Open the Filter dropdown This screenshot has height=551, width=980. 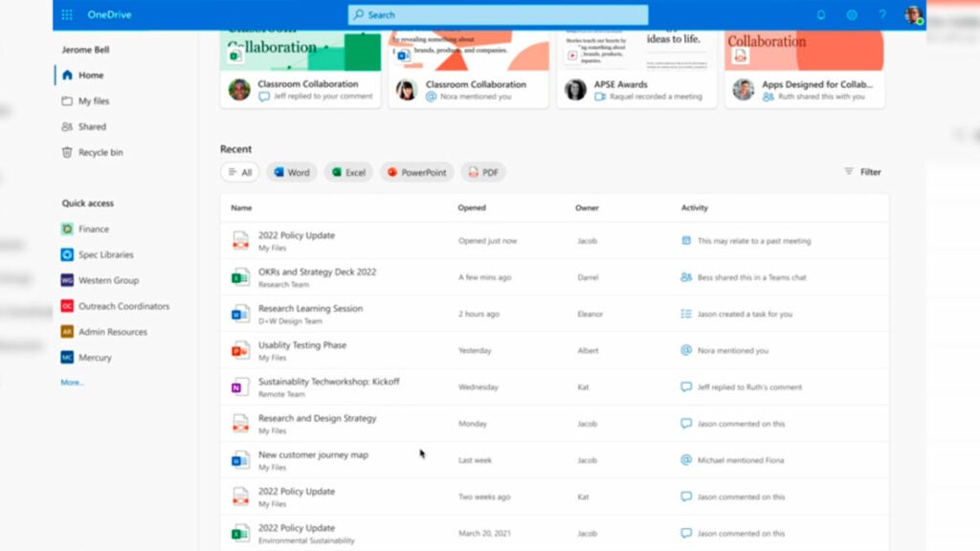pos(861,172)
